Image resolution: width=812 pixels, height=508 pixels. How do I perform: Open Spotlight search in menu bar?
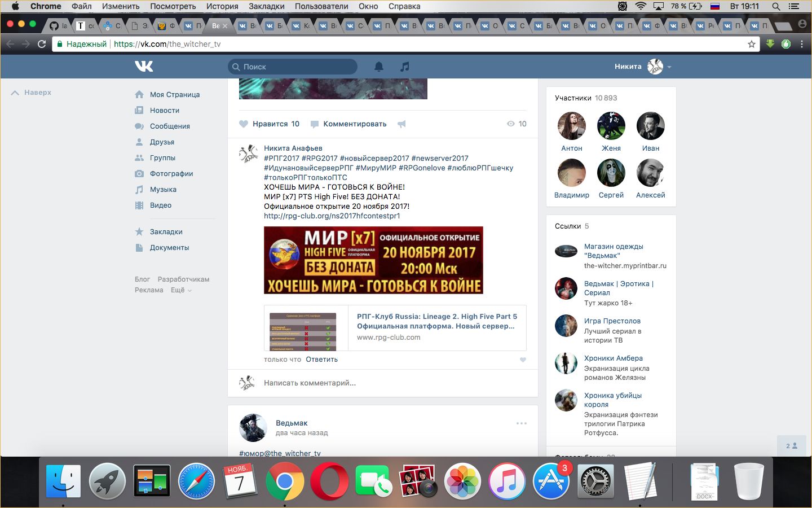[x=776, y=6]
